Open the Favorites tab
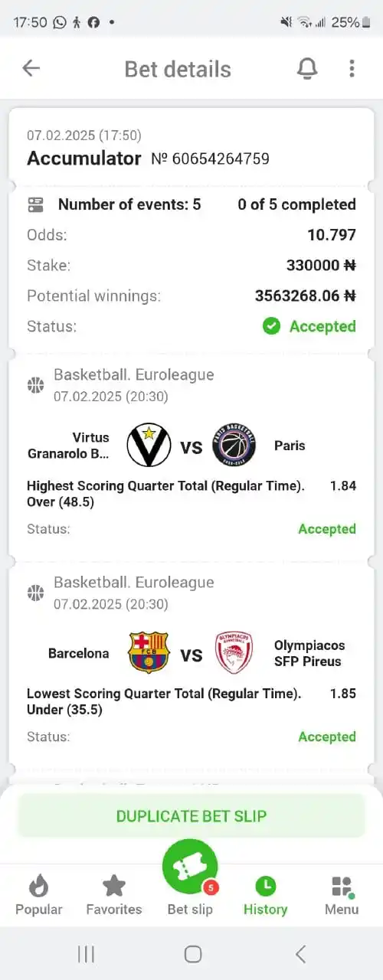This screenshot has width=383, height=980. pyautogui.click(x=114, y=896)
